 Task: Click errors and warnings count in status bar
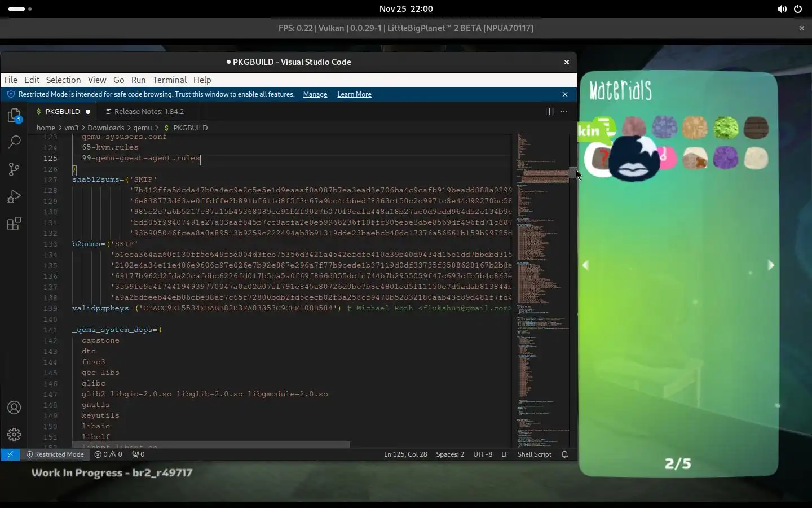click(x=108, y=454)
